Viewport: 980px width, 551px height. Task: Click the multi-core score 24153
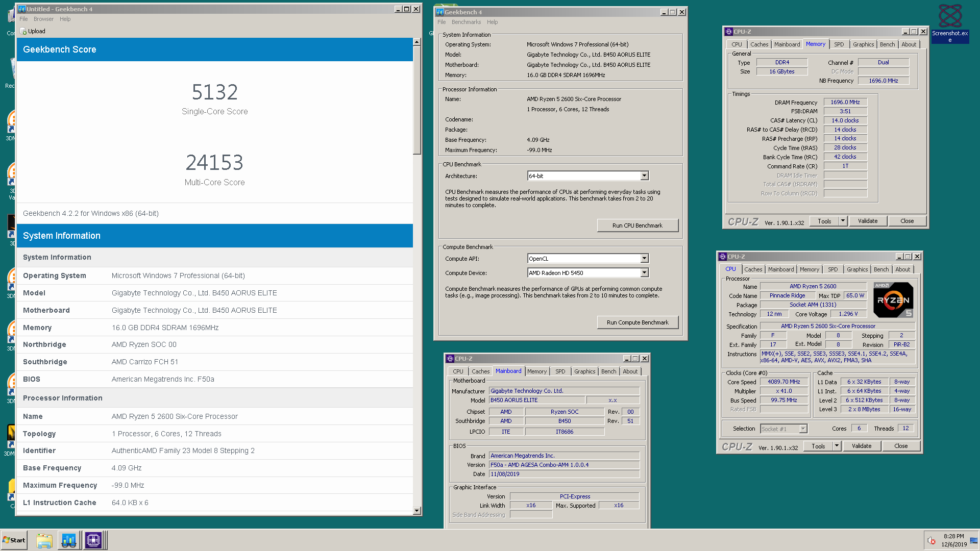(215, 163)
